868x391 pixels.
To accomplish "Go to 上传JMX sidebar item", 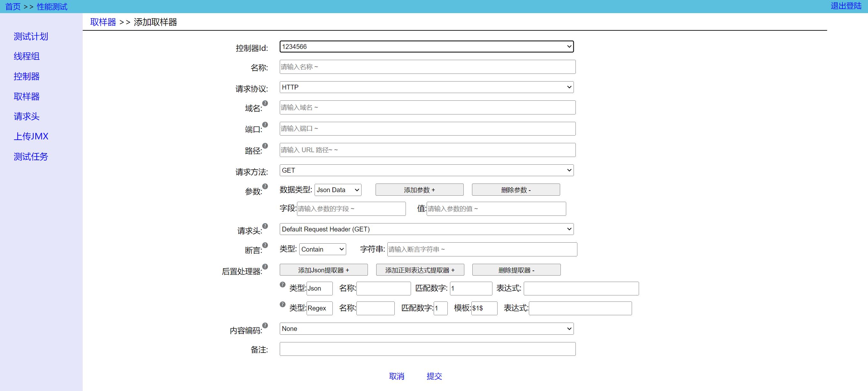I will pyautogui.click(x=31, y=136).
